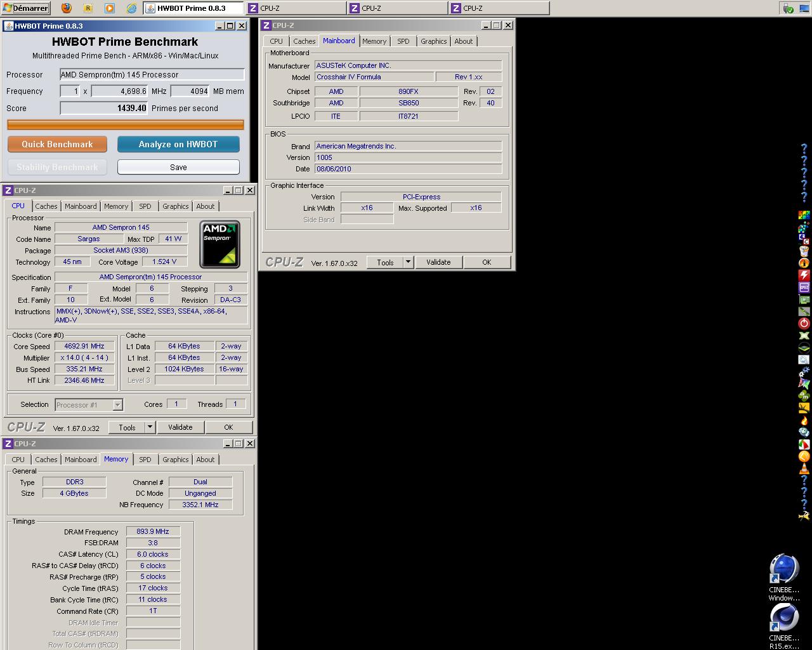This screenshot has width=812, height=650.
Task: Open Firefox from the quick launch bar
Action: click(x=67, y=8)
